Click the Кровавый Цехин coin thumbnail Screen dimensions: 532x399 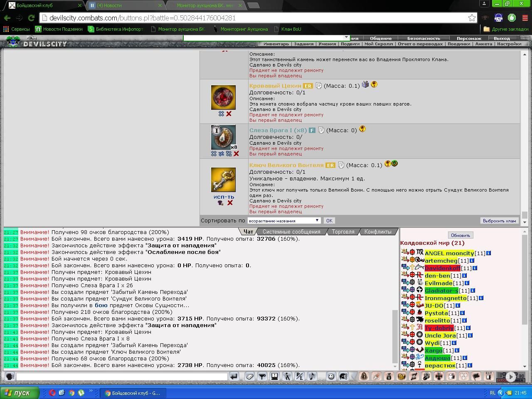(223, 97)
